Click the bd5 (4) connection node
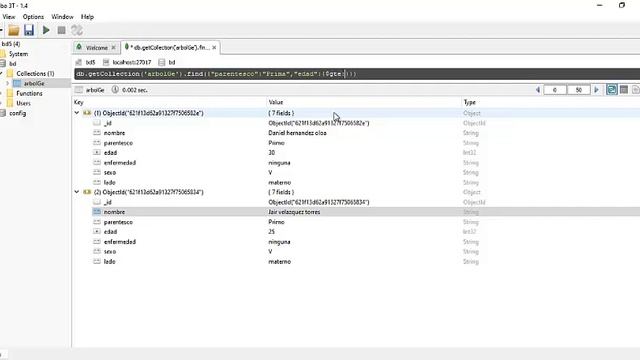Screen dimensions: 640x360 click(x=11, y=44)
